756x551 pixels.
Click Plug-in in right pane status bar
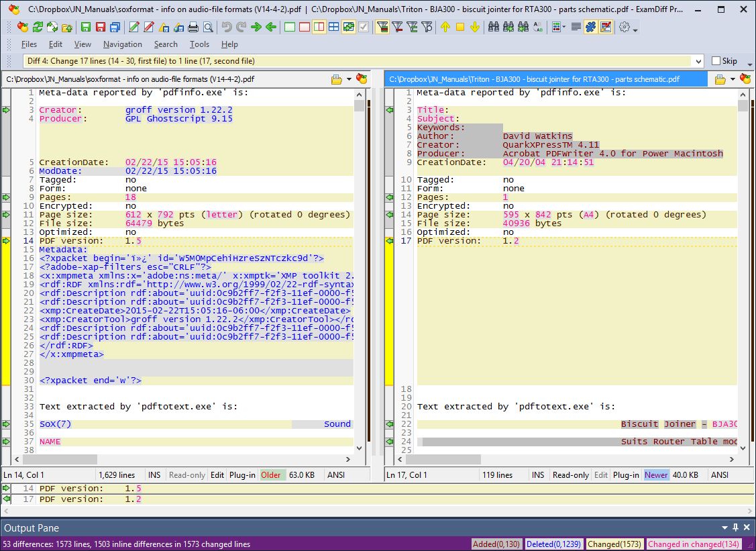click(x=626, y=474)
